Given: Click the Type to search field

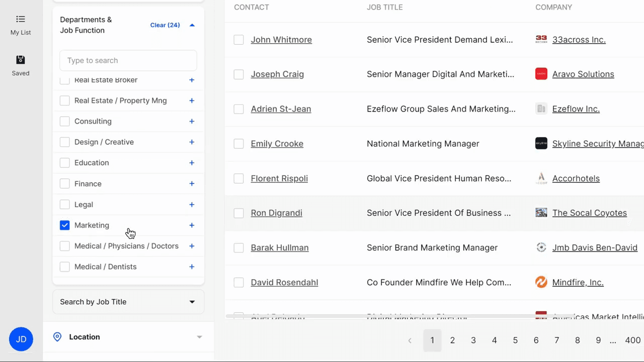Looking at the screenshot, I should pyautogui.click(x=128, y=60).
